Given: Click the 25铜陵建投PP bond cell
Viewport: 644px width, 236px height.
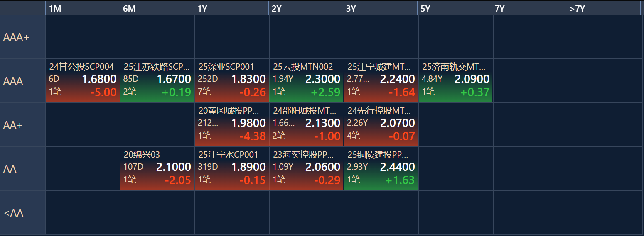Looking at the screenshot, I should pyautogui.click(x=381, y=169).
